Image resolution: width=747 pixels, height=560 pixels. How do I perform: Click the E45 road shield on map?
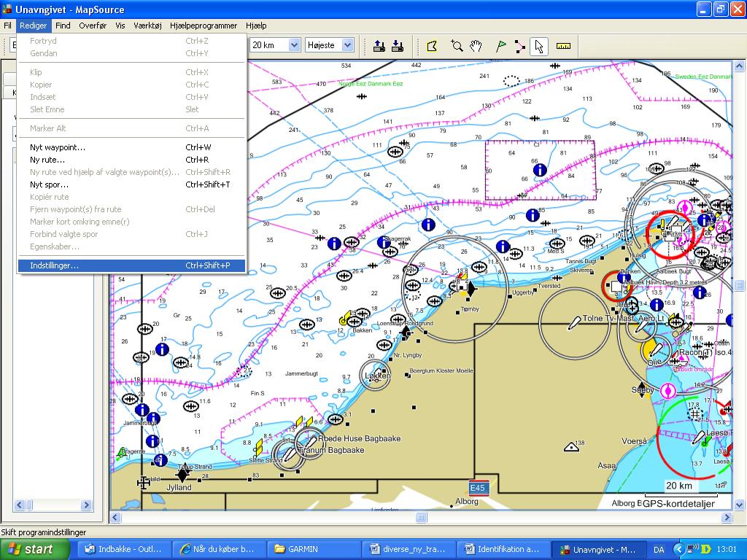477,488
